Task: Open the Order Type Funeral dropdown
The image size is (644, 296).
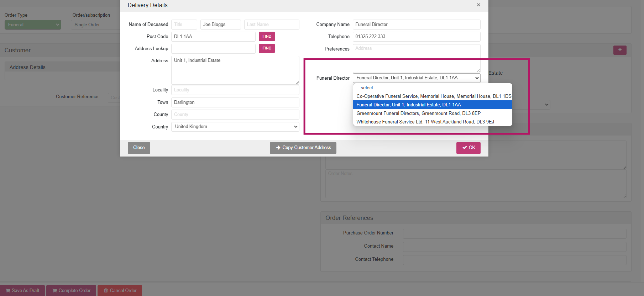Action: tap(33, 25)
